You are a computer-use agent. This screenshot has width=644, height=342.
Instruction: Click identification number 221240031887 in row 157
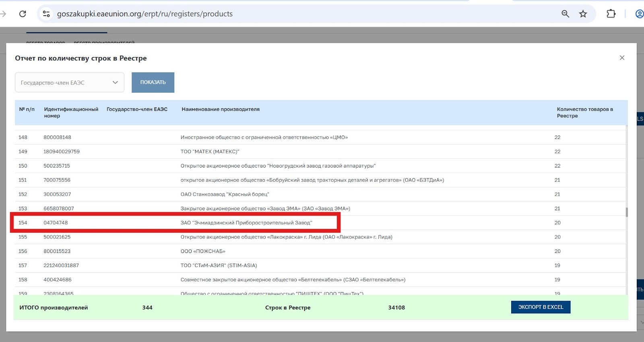click(61, 265)
